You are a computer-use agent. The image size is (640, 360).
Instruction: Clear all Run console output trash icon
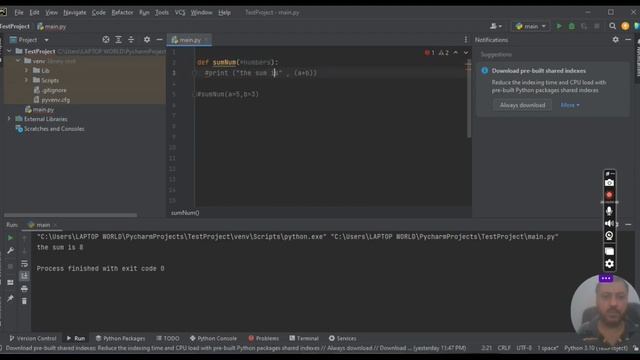coord(24,301)
